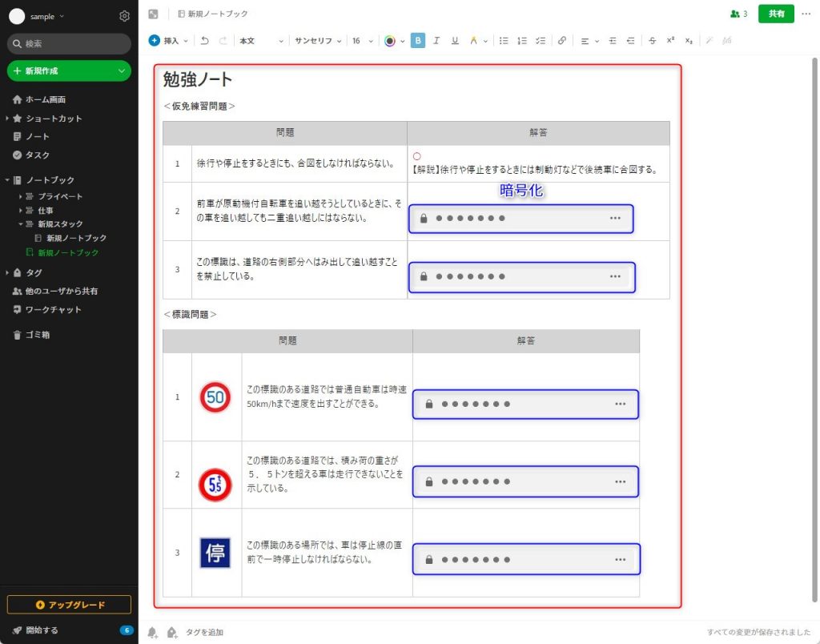Open the more actions menu at top right
Screen dimensions: 820x644
(806, 14)
